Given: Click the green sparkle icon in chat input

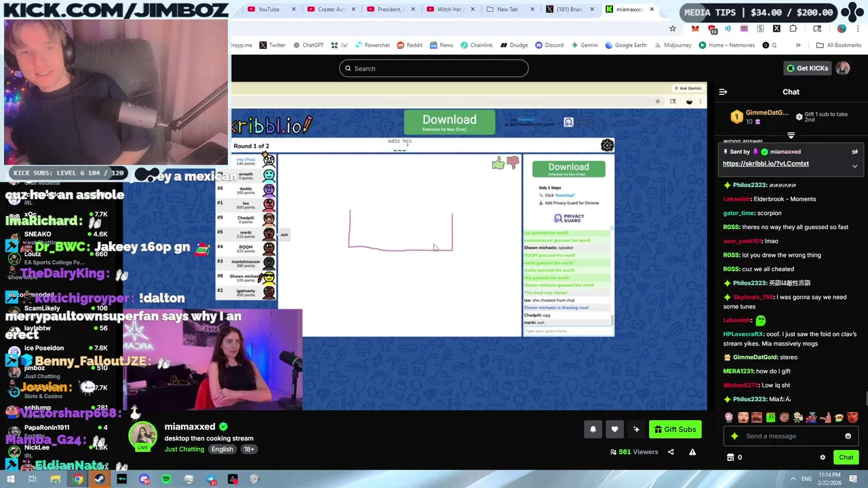Looking at the screenshot, I should [734, 436].
